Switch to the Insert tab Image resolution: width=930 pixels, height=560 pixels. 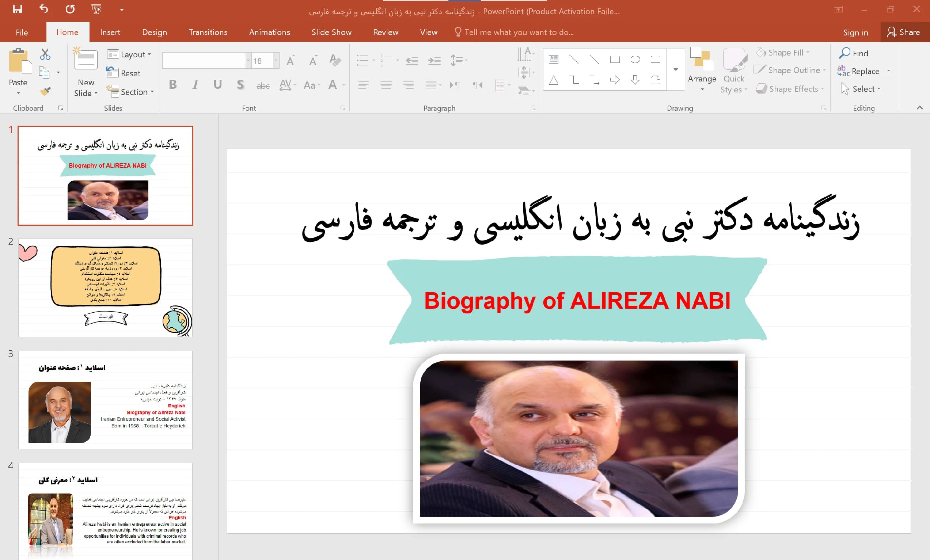(110, 32)
